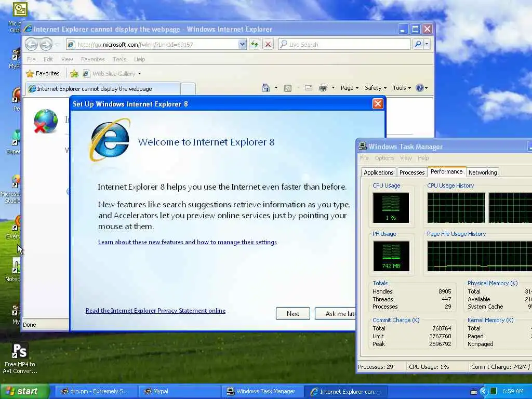Open the IE Privacy Statement online link
Viewport: 532px width, 399px height.
(155, 311)
